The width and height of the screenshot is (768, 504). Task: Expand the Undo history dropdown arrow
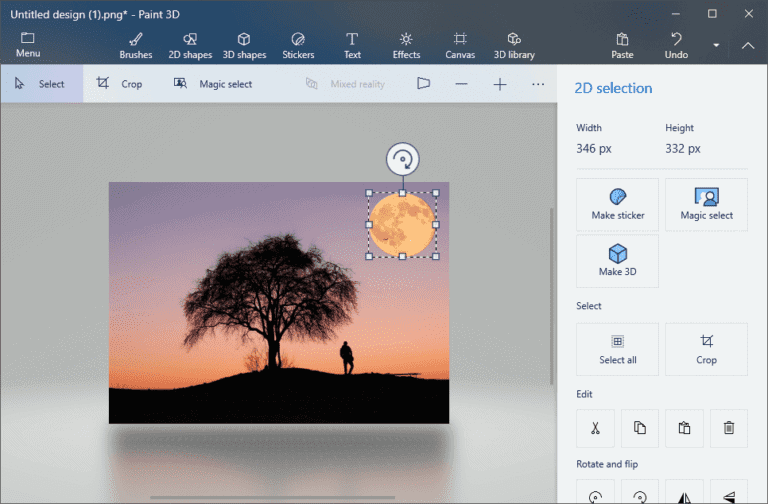pos(716,45)
